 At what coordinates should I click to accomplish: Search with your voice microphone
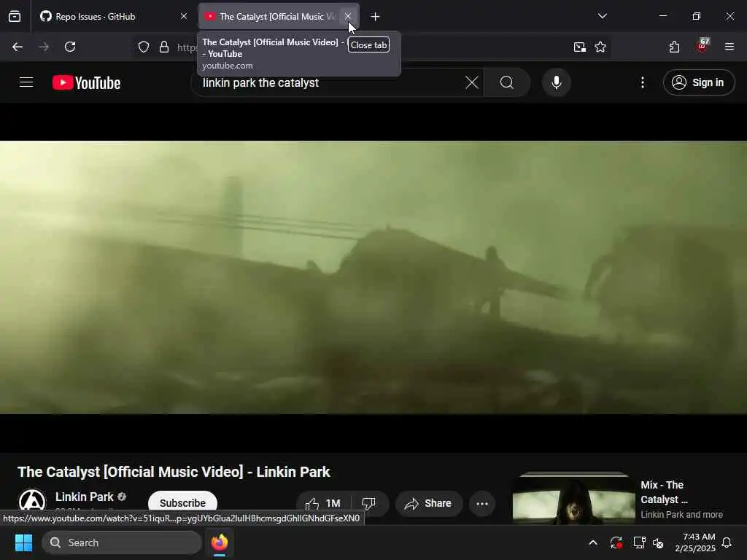[557, 82]
